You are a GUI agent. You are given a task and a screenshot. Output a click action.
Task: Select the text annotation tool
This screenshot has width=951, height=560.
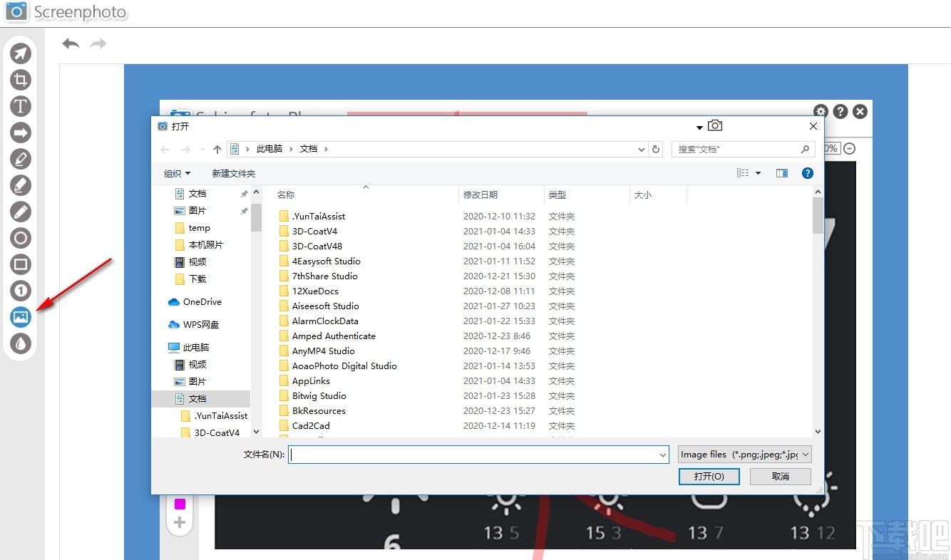click(21, 106)
